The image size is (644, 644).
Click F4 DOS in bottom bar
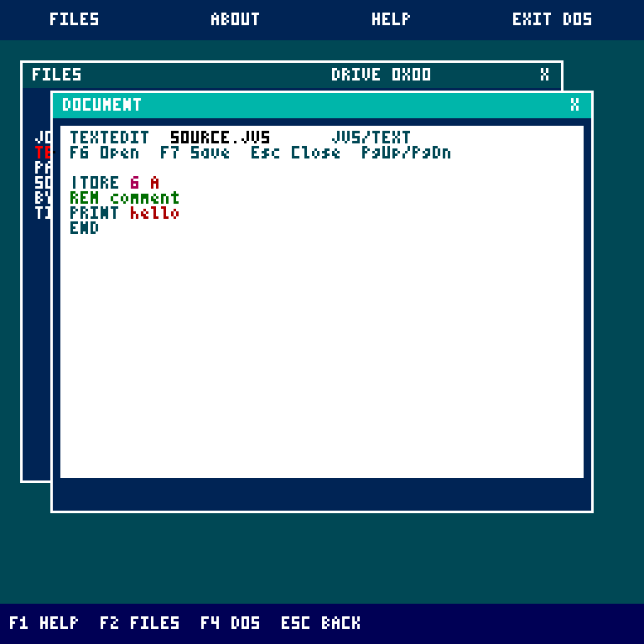pyautogui.click(x=230, y=623)
